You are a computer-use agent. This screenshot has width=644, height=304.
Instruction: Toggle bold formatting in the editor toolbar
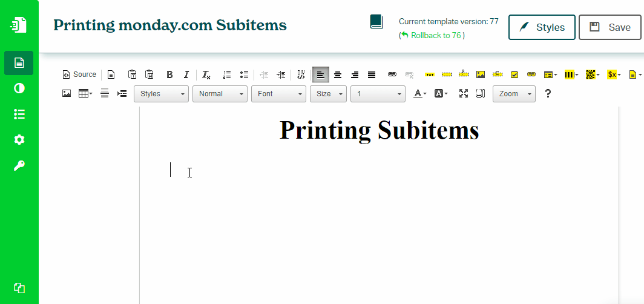click(169, 74)
